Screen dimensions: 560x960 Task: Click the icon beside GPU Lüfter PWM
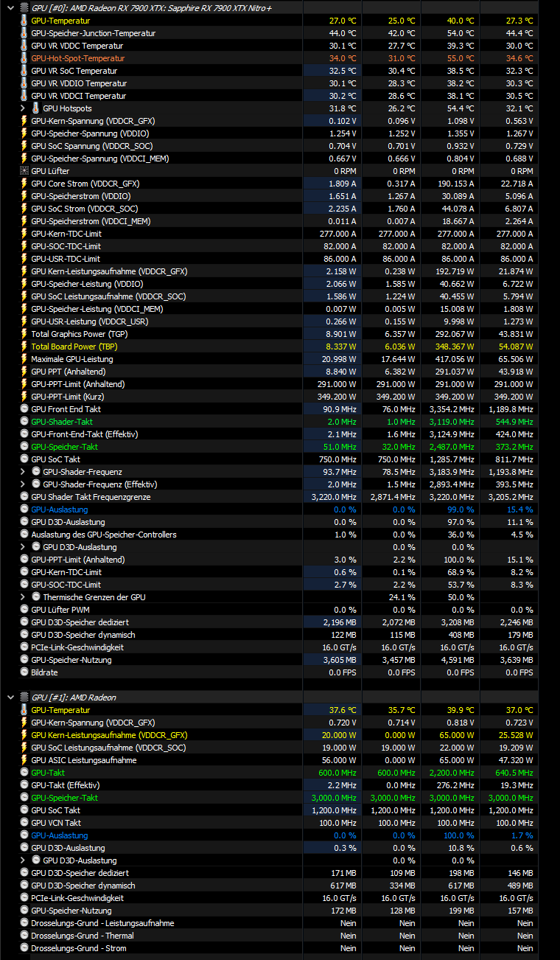24,610
